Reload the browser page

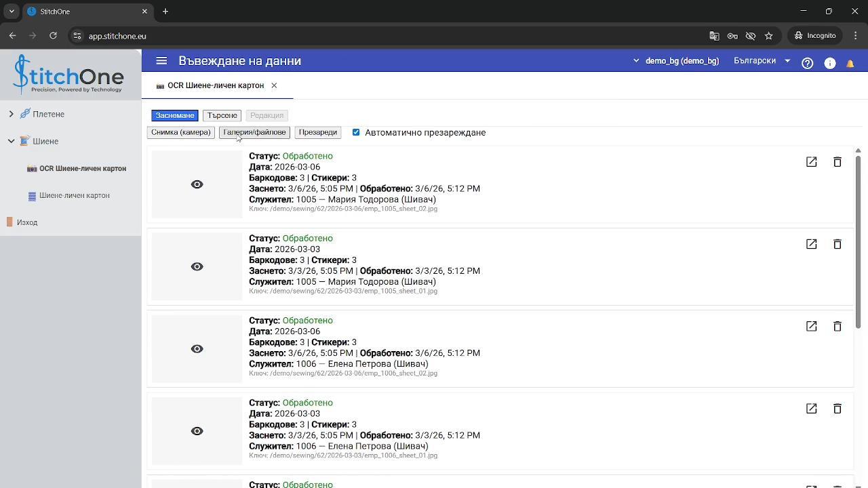[53, 36]
